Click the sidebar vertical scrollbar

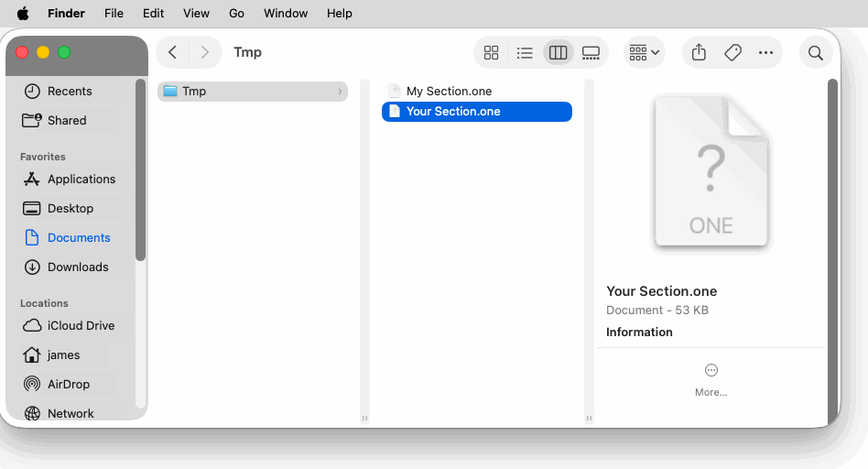click(x=140, y=169)
